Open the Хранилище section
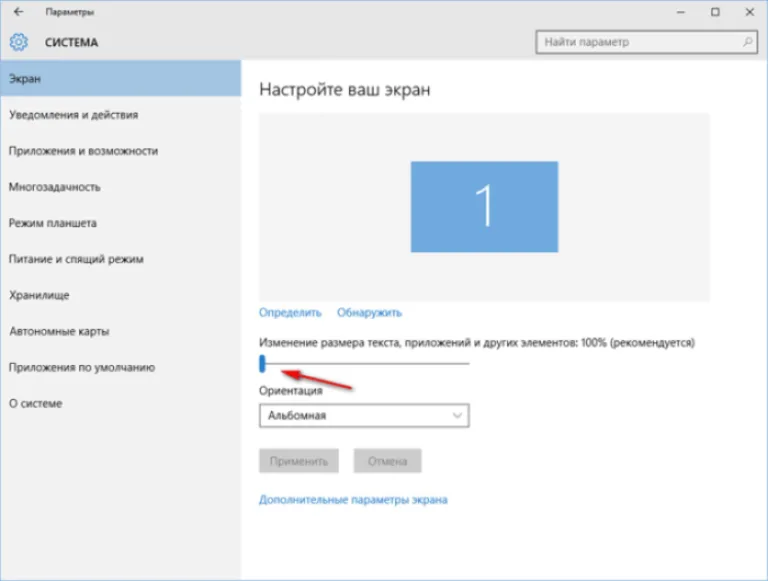Screen dimensions: 768x581 120,295
